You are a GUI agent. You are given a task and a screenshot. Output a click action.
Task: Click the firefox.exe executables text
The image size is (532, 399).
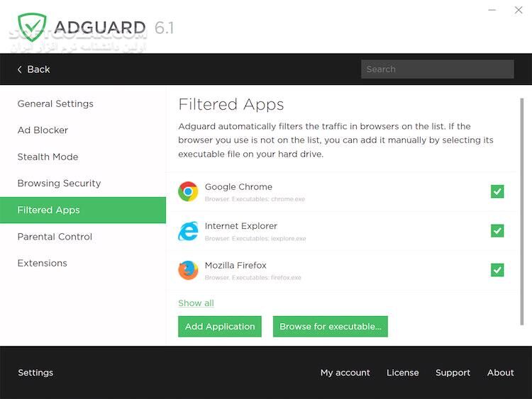(253, 278)
